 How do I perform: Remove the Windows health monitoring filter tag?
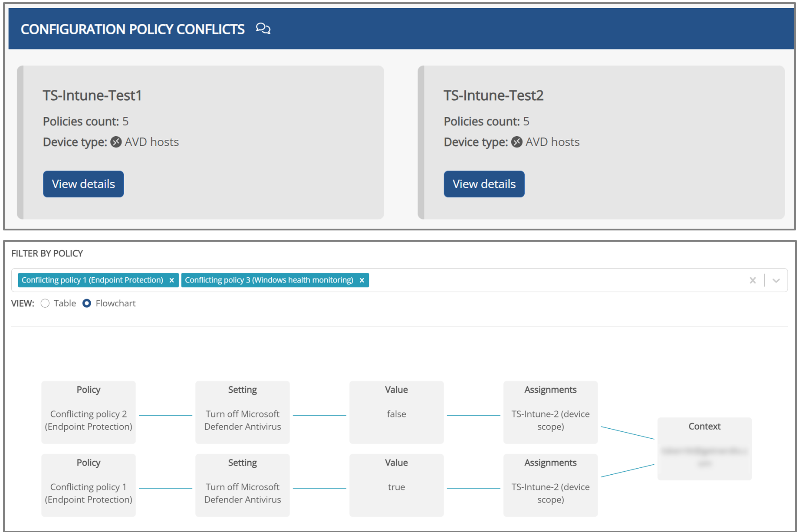tap(362, 280)
